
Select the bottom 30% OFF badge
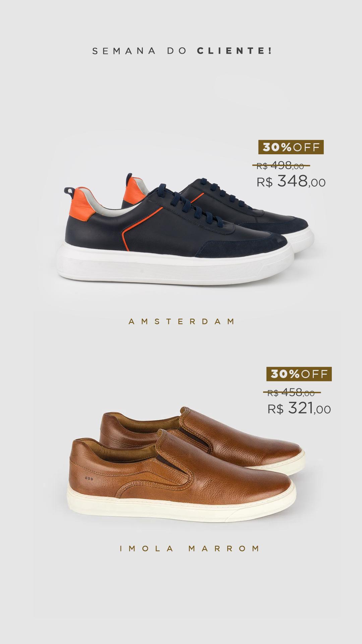pos(299,374)
